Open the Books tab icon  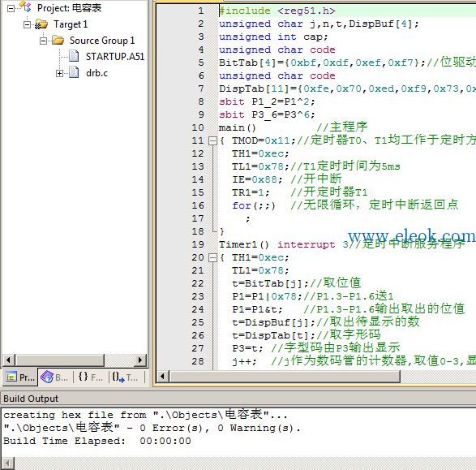pyautogui.click(x=47, y=377)
